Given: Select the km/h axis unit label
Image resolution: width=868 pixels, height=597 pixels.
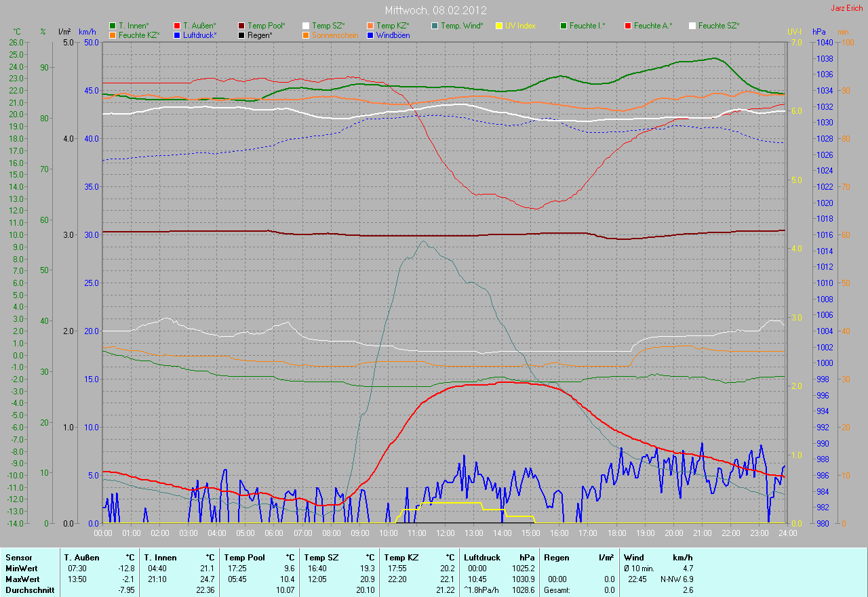Looking at the screenshot, I should 87,32.
